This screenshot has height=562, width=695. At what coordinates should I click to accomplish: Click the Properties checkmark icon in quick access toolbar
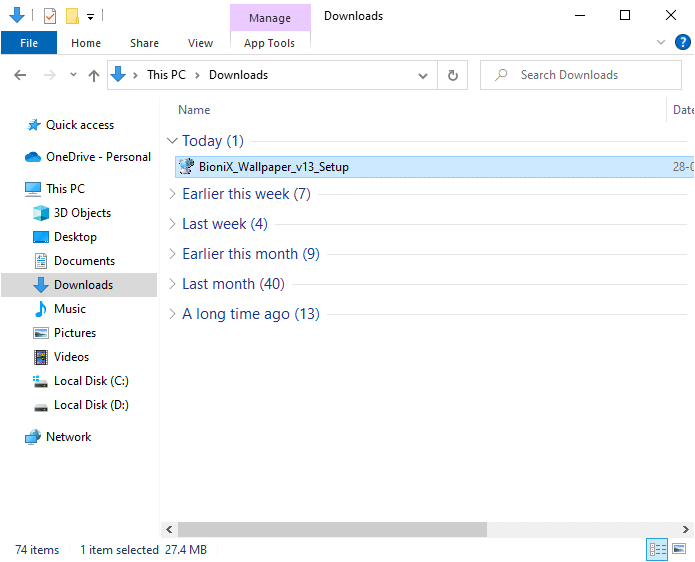coord(50,16)
